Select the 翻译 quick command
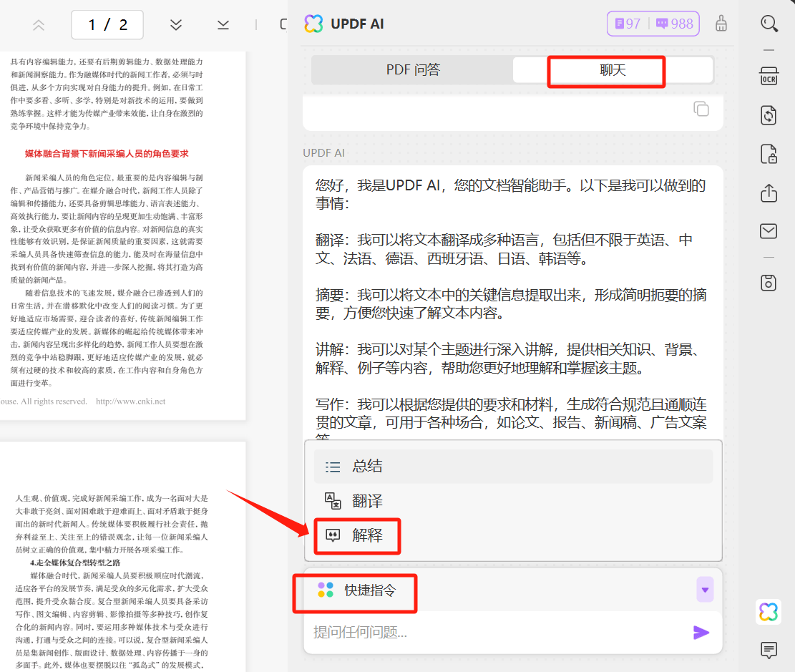The height and width of the screenshot is (672, 795). tap(513, 501)
